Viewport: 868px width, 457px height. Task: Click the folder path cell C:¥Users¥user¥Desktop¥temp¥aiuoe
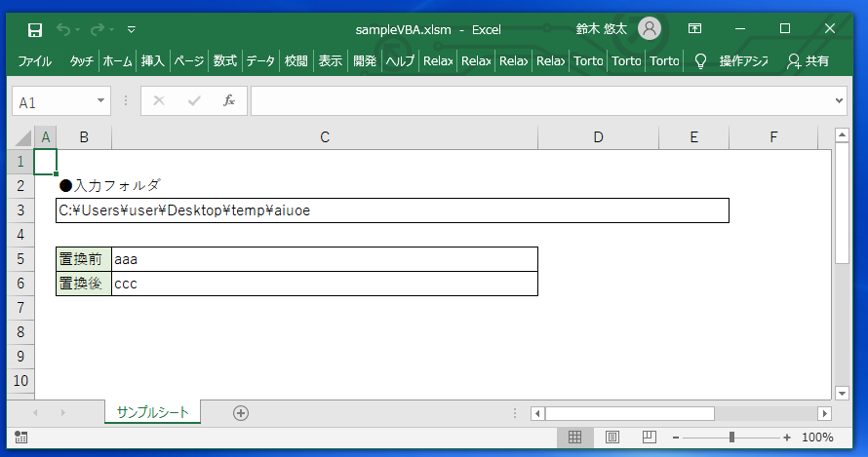(x=392, y=210)
